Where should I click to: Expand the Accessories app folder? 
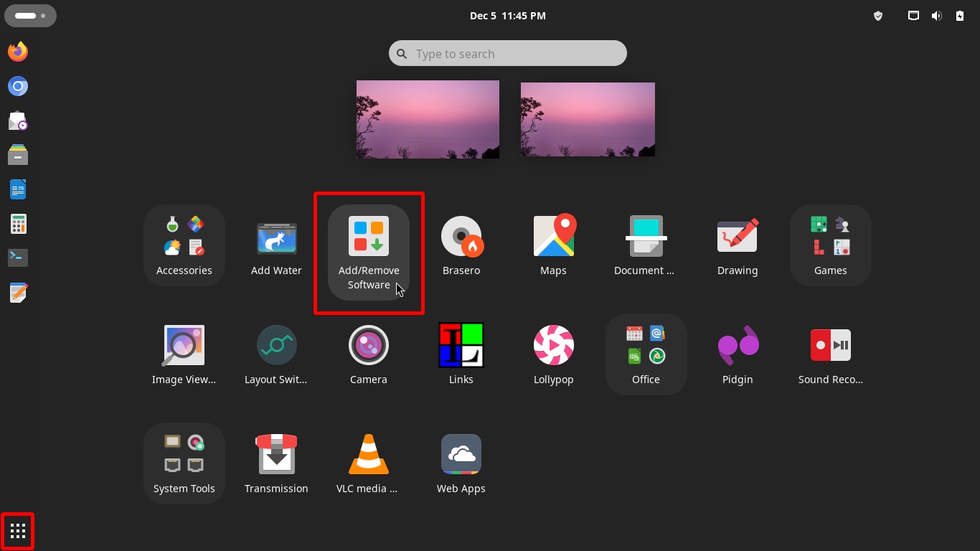(184, 245)
